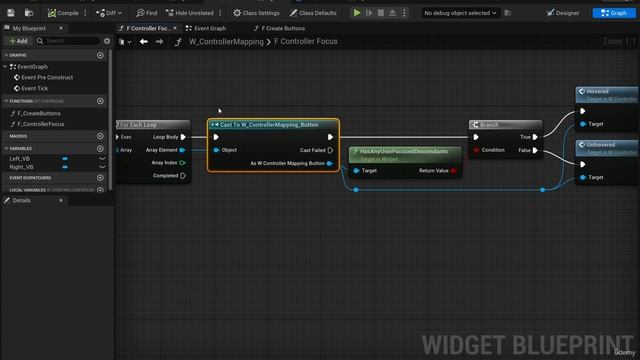Click Branch node True exec pin
Image resolution: width=640 pixels, height=360 pixels.
(535, 137)
